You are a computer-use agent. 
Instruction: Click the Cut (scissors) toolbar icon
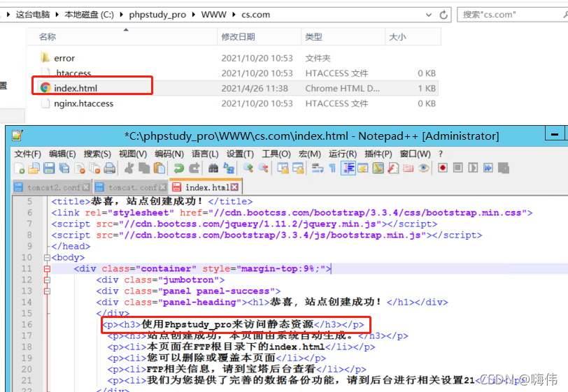pos(129,168)
